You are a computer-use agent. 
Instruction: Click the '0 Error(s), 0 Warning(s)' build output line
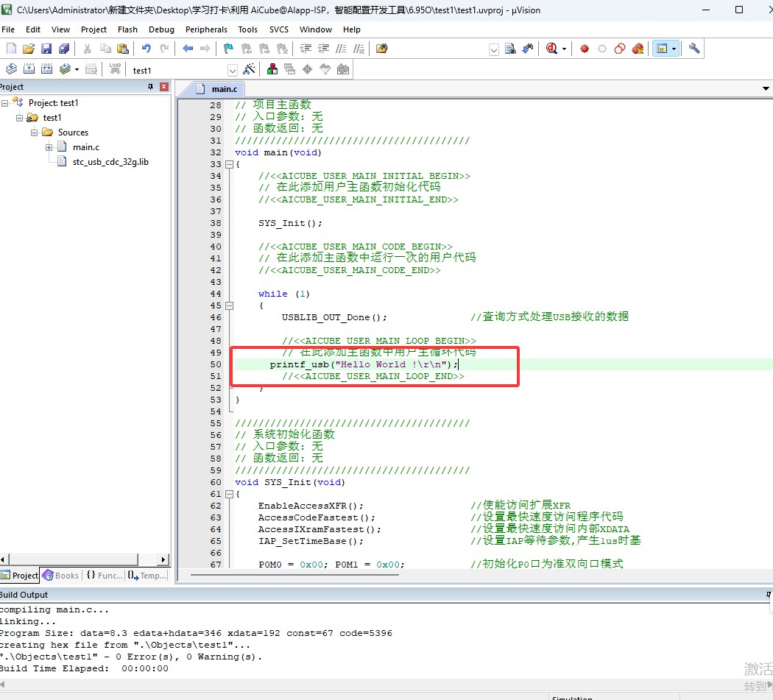(130, 657)
